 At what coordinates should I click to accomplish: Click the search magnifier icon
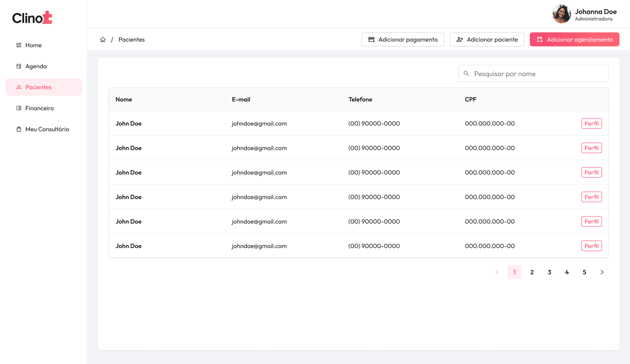[x=466, y=73]
